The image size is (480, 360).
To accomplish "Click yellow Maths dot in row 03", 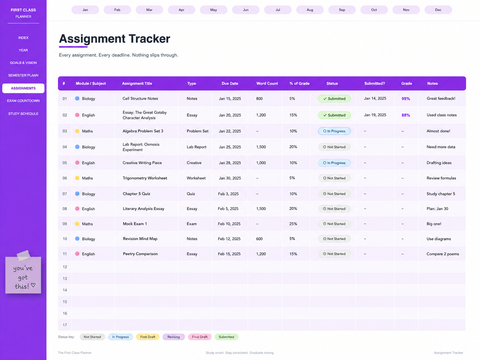I will click(x=77, y=131).
